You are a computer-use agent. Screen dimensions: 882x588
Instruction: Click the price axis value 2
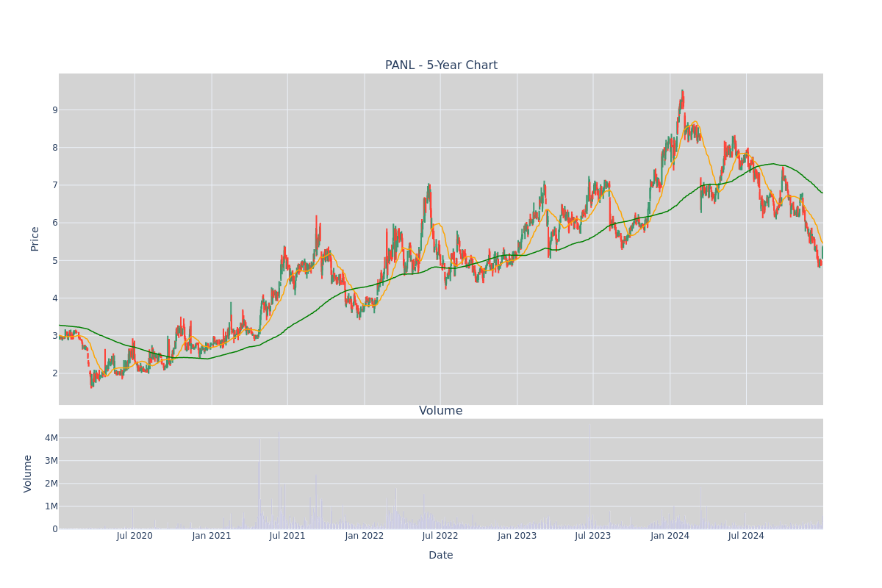(54, 373)
